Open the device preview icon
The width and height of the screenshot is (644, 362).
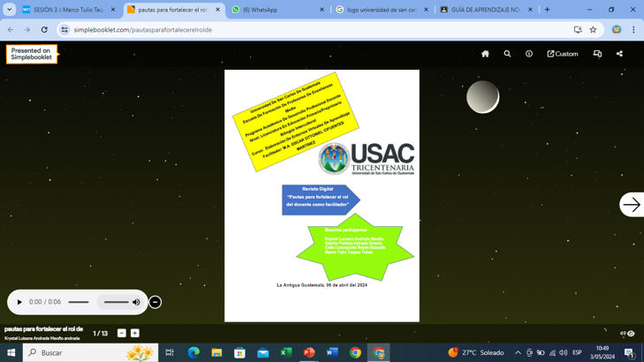[x=597, y=54]
